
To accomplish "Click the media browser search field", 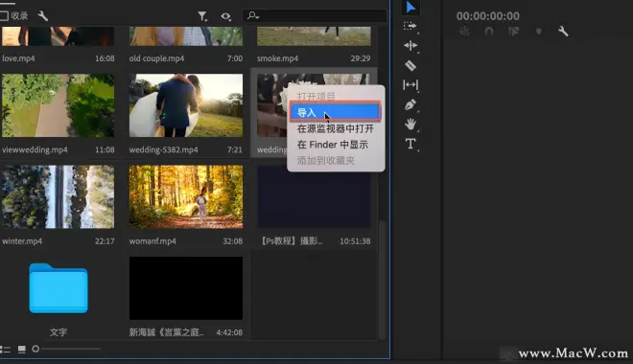I will (x=315, y=16).
